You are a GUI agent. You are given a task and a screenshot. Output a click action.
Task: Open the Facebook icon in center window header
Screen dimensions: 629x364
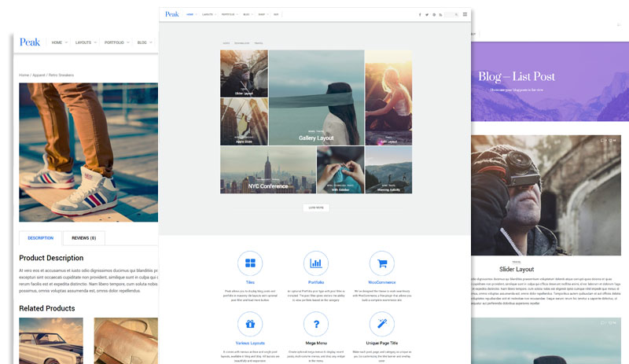420,14
